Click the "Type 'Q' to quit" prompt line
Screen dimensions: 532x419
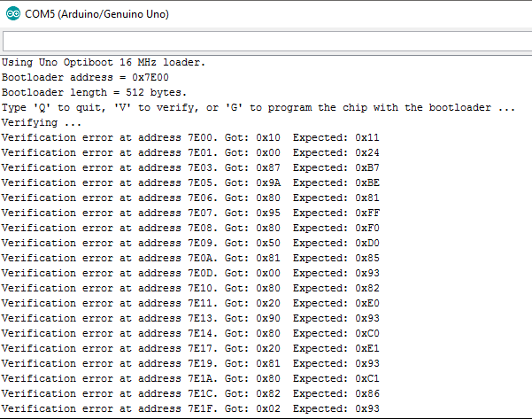(x=258, y=107)
